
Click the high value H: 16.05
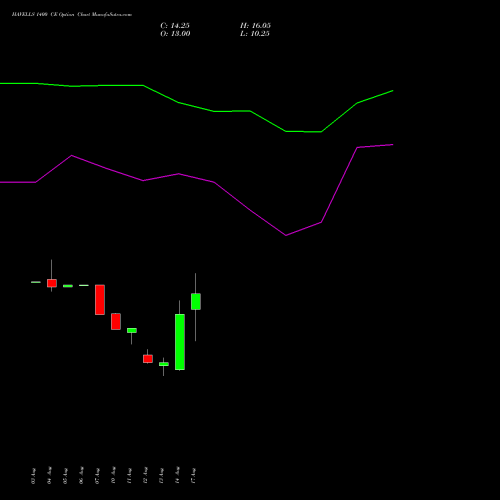(255, 26)
